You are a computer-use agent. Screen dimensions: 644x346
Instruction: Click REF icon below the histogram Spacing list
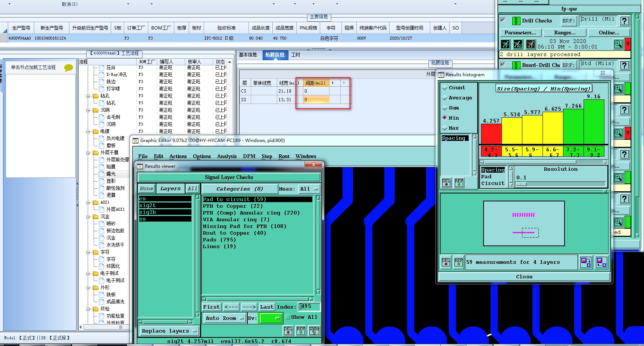tap(459, 182)
